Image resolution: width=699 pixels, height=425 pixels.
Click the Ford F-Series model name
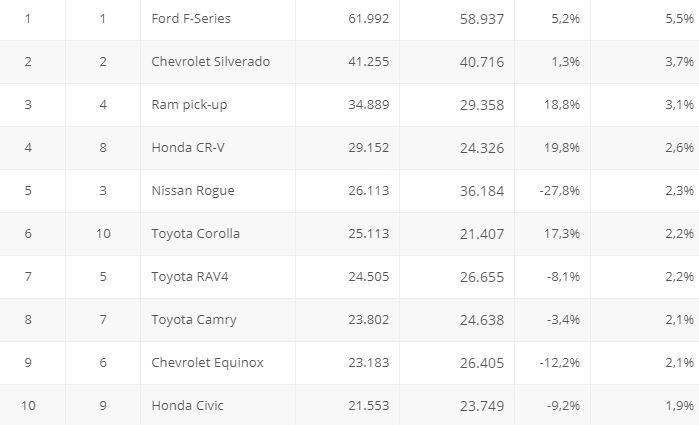click(x=192, y=19)
